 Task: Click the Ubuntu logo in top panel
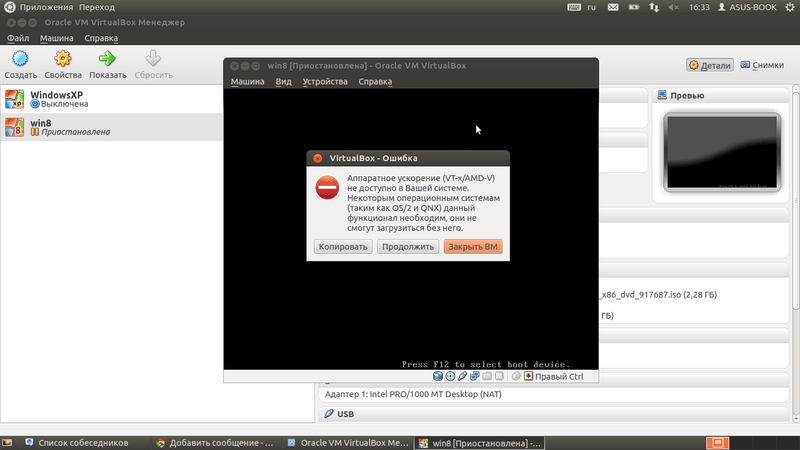click(9, 7)
